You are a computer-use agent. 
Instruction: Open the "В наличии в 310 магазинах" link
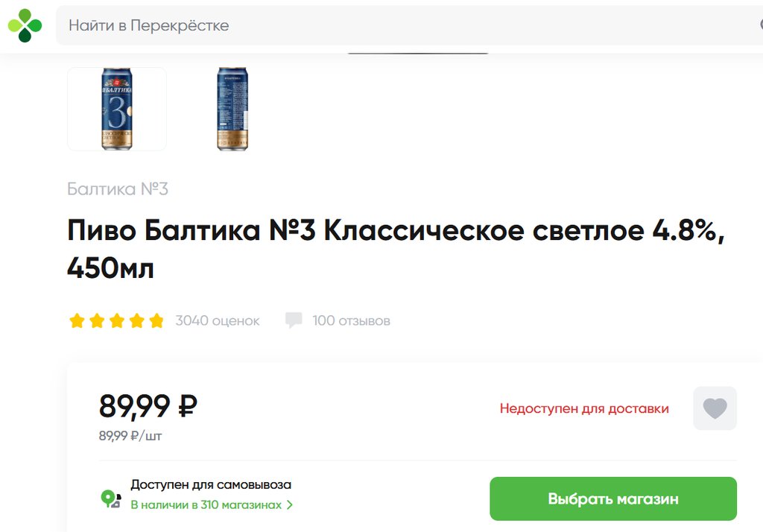pos(206,505)
